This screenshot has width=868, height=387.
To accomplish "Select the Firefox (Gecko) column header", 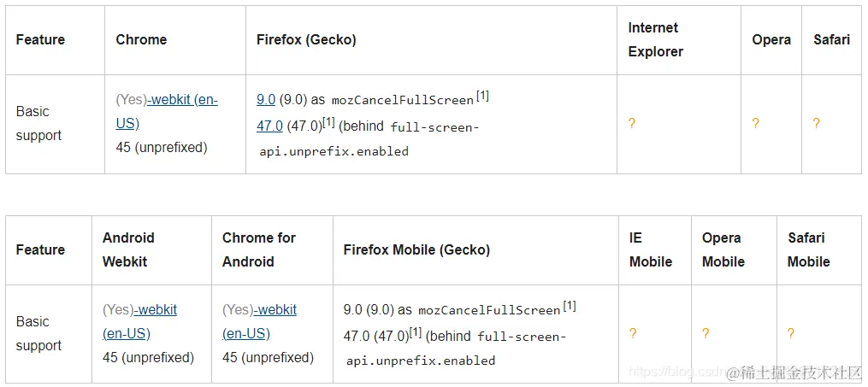I will tap(306, 39).
